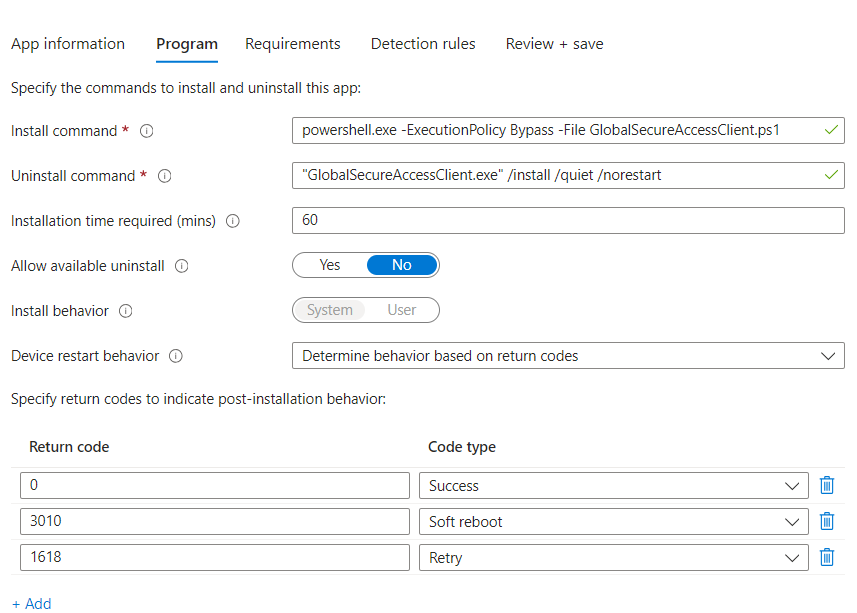
Task: Expand Code type dropdown showing Success
Action: click(x=613, y=486)
